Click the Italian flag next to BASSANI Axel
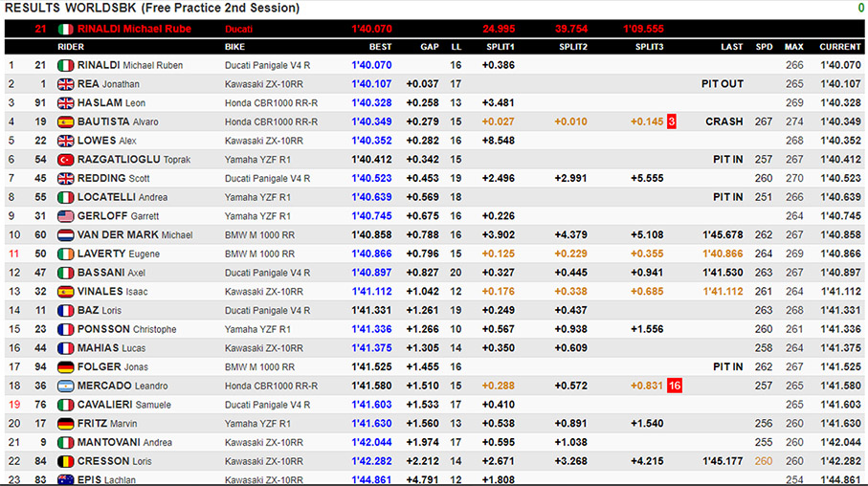Image resolution: width=868 pixels, height=486 pixels. pyautogui.click(x=65, y=273)
